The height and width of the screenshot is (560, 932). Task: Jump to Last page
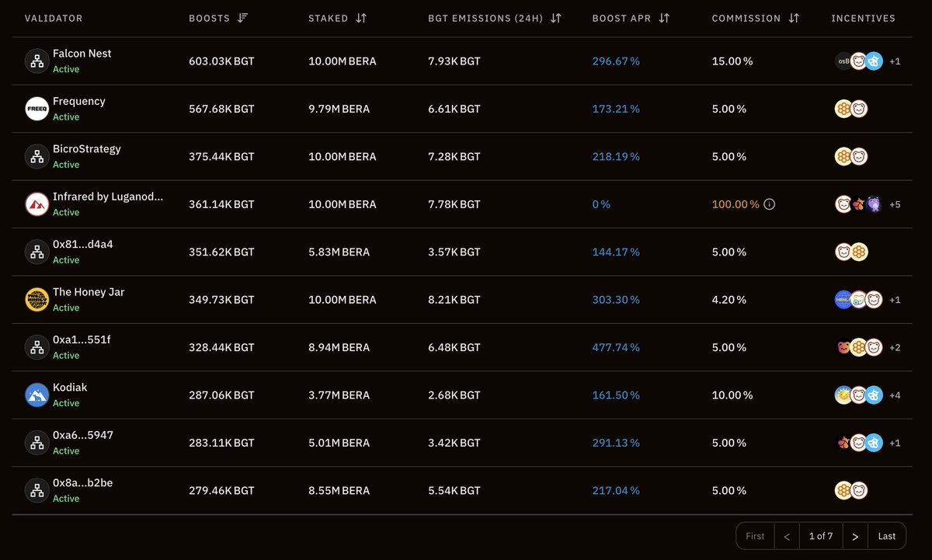[887, 536]
